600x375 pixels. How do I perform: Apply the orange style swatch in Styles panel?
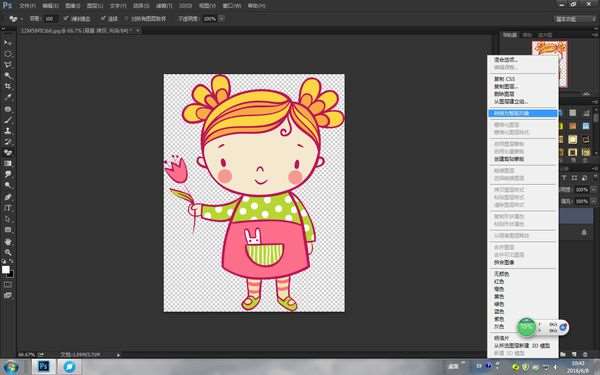pyautogui.click(x=573, y=126)
